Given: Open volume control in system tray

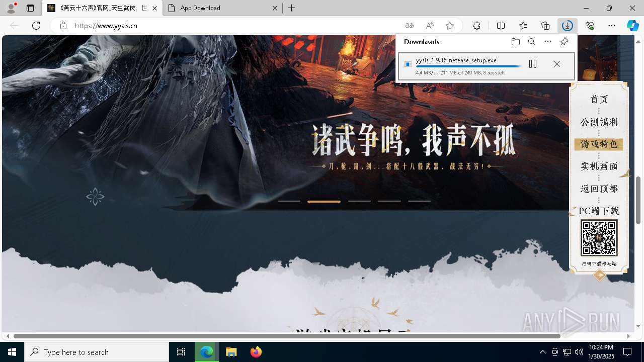Looking at the screenshot, I should click(579, 352).
